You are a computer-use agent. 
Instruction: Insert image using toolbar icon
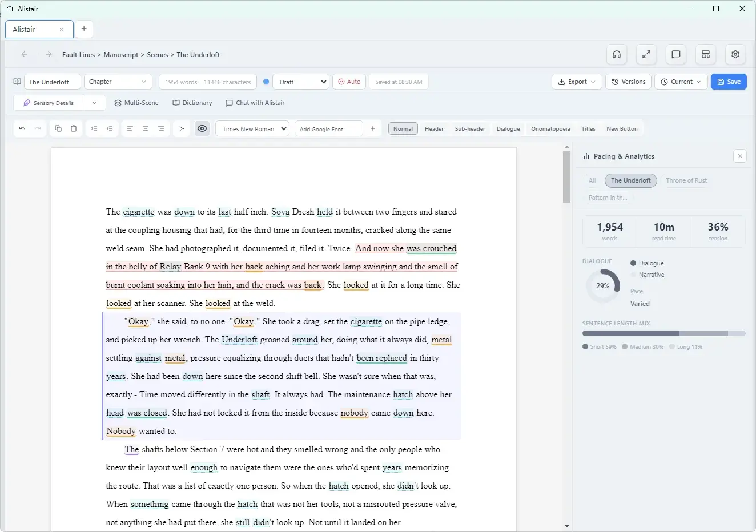click(182, 128)
